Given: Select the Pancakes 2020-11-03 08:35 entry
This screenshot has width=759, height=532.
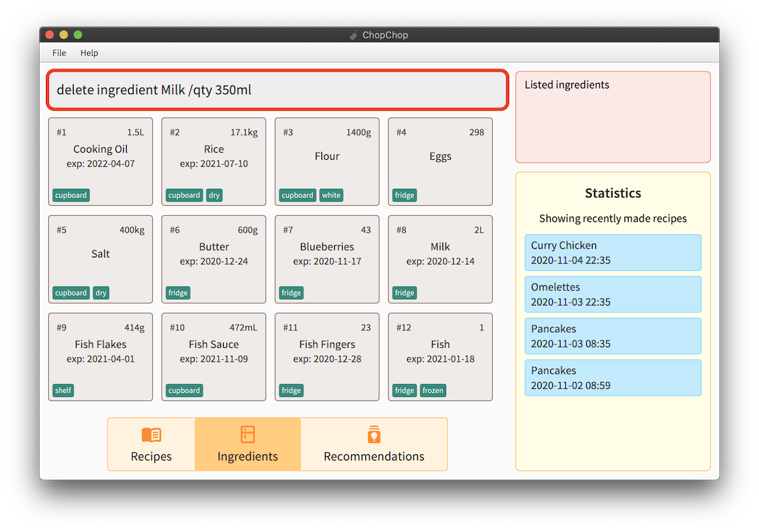Looking at the screenshot, I should click(x=613, y=336).
